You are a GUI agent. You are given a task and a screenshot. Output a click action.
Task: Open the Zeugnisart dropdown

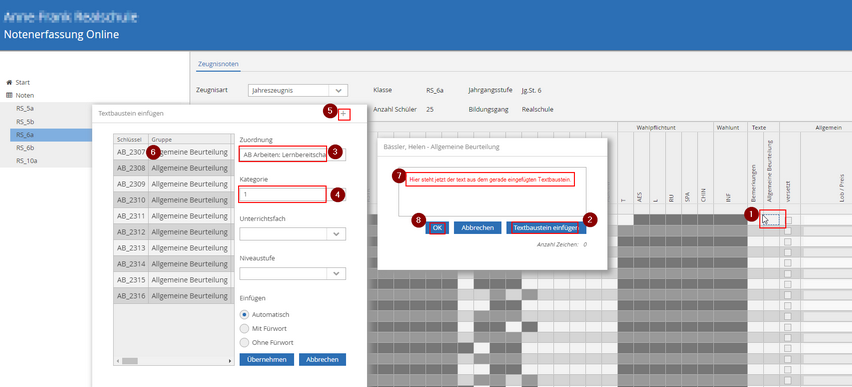click(x=298, y=90)
